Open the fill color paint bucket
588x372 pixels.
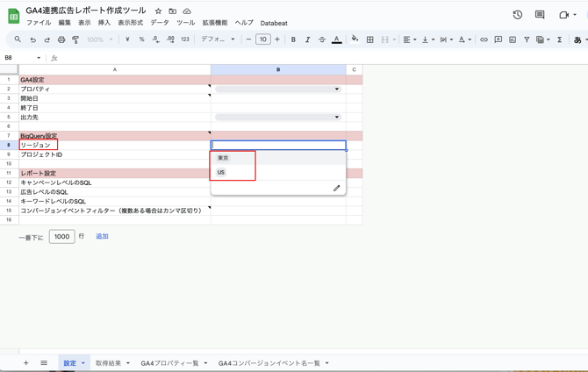coord(355,39)
